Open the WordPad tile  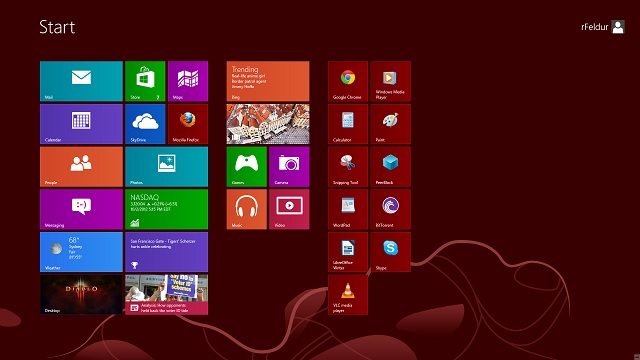348,209
